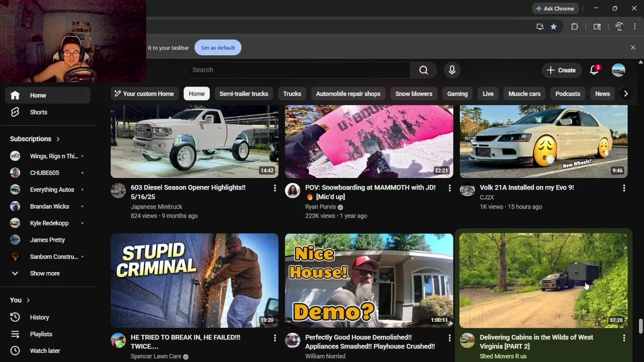The width and height of the screenshot is (644, 362).
Task: Click the Create button
Action: (561, 70)
